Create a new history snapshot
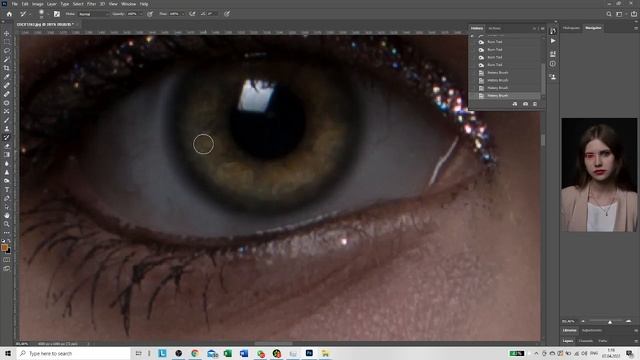640x360 pixels. (525, 104)
